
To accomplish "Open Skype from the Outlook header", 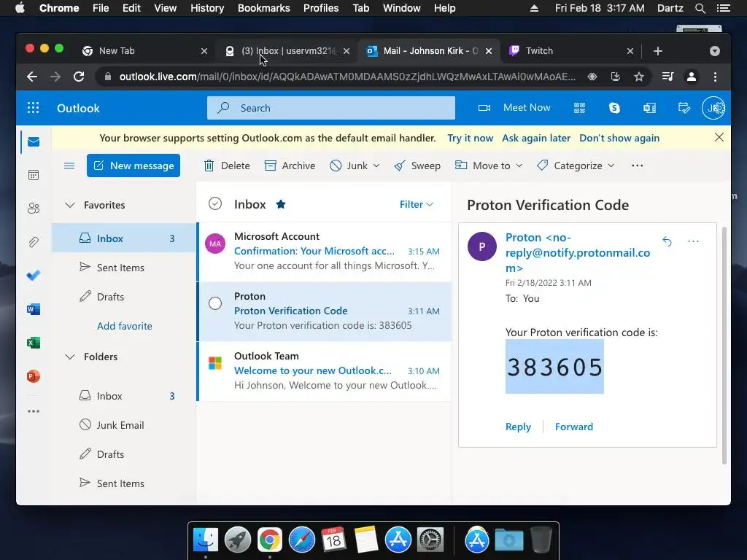I will coord(614,108).
